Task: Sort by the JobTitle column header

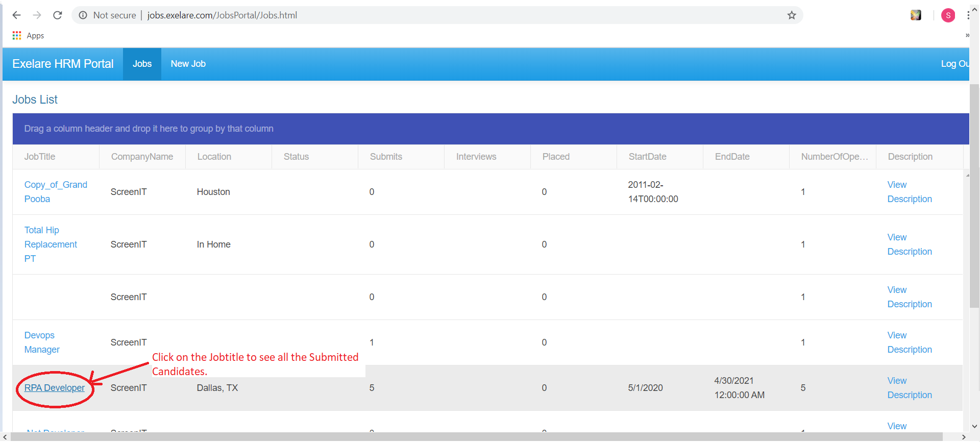Action: [40, 157]
